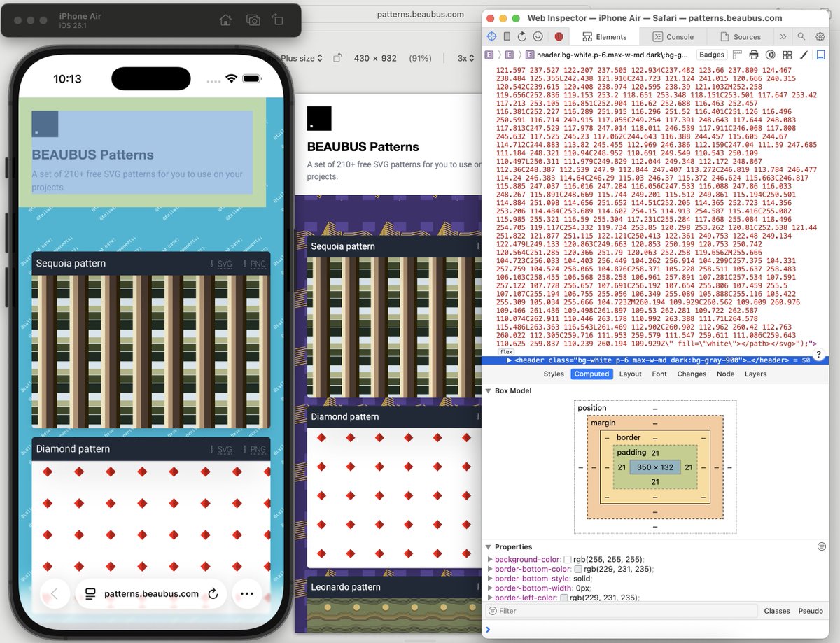Click the Box Model help question mark
Image resolution: width=840 pixels, height=643 pixels.
point(818,355)
